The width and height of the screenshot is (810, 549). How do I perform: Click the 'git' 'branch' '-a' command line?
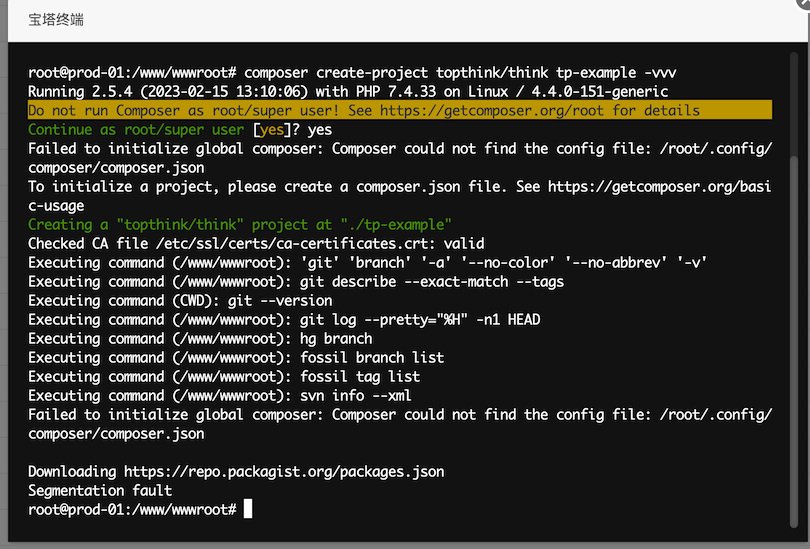(367, 262)
